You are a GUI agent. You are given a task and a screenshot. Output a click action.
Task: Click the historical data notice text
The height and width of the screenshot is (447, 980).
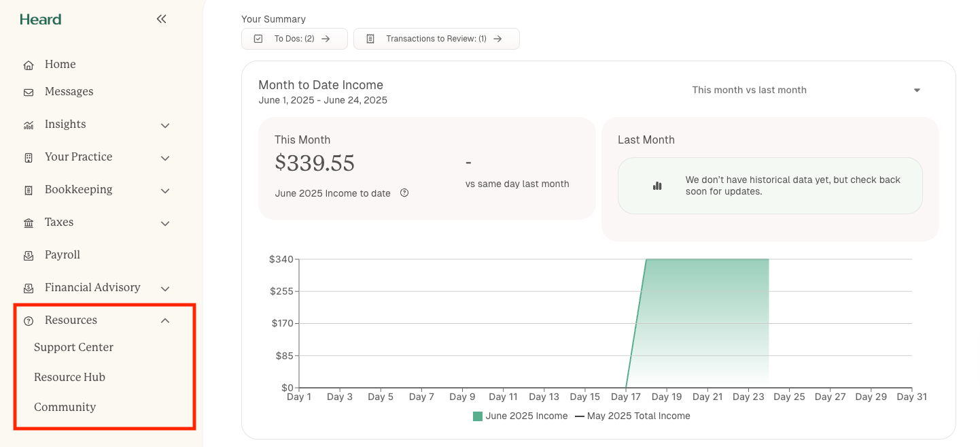point(793,186)
